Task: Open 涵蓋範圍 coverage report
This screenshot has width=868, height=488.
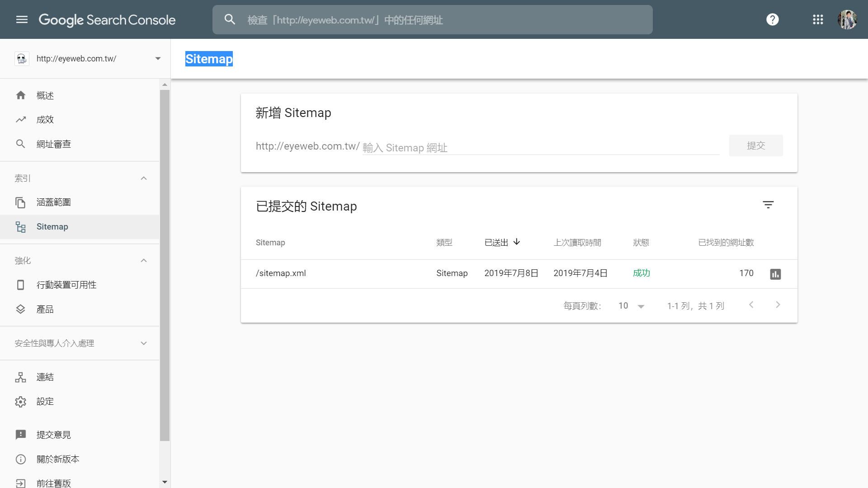Action: click(x=80, y=202)
